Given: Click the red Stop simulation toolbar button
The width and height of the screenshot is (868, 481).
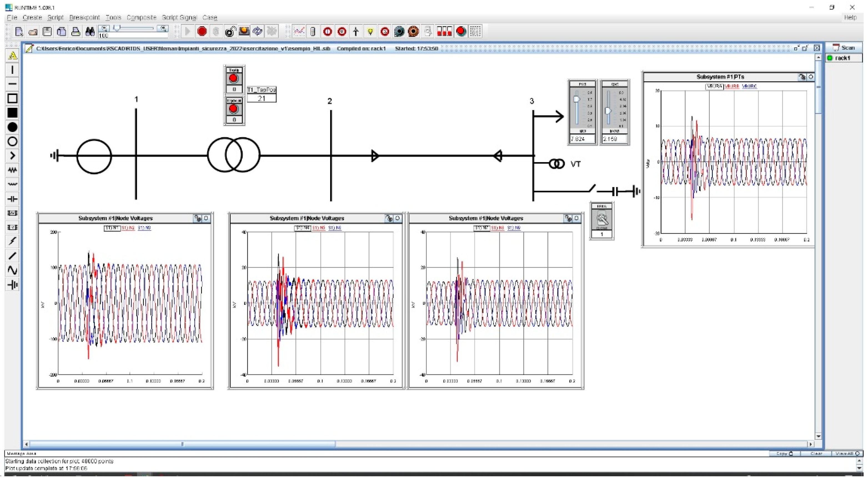Looking at the screenshot, I should 202,32.
